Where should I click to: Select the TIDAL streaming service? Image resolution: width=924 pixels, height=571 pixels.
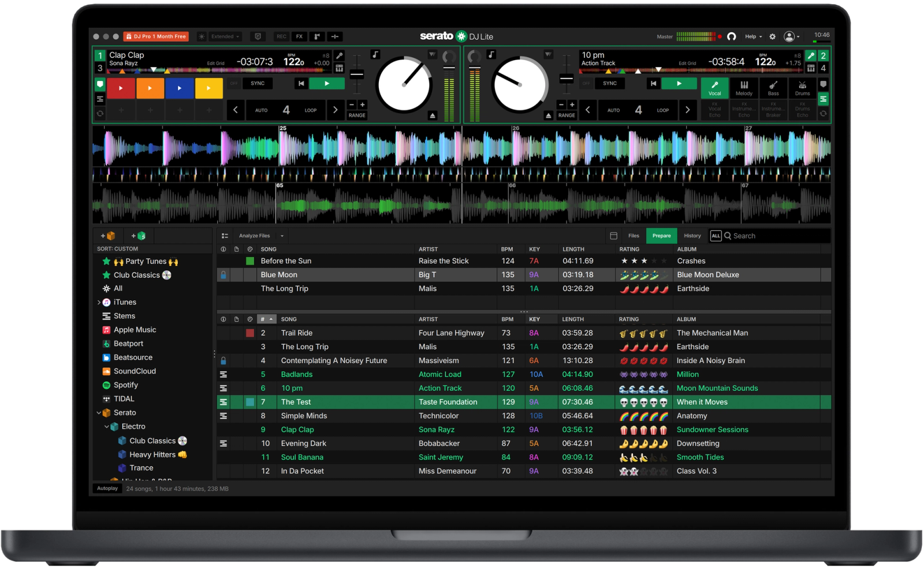click(x=123, y=398)
